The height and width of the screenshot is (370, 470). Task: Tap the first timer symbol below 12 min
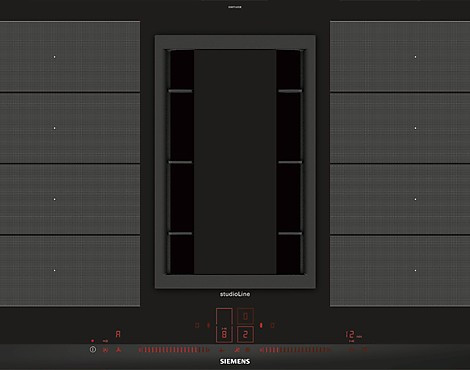pos(351,350)
